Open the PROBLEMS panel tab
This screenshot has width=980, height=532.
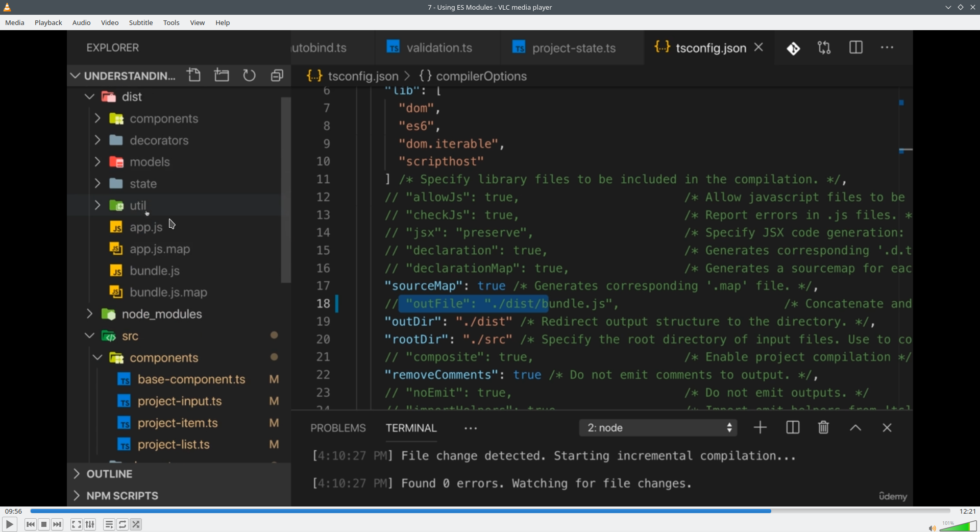click(x=338, y=428)
